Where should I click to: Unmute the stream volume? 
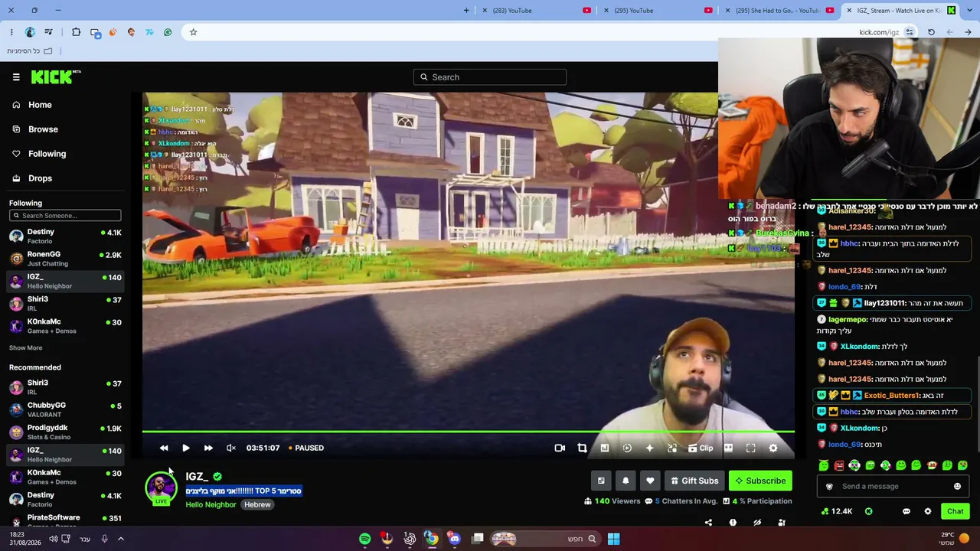(231, 448)
